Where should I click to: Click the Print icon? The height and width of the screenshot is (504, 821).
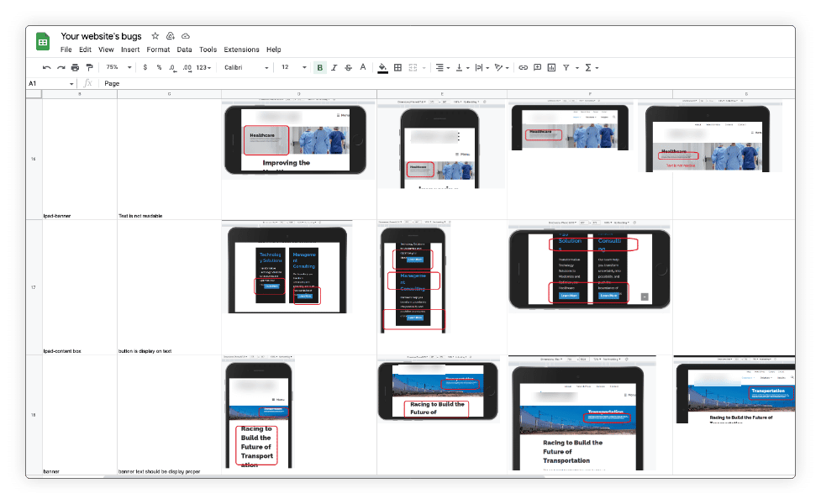[x=75, y=67]
